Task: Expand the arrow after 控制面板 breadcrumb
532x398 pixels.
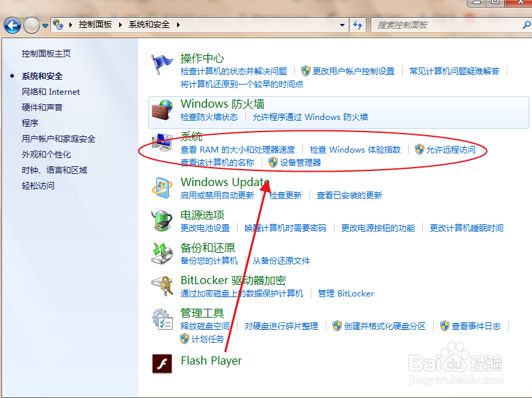Action: pos(120,25)
